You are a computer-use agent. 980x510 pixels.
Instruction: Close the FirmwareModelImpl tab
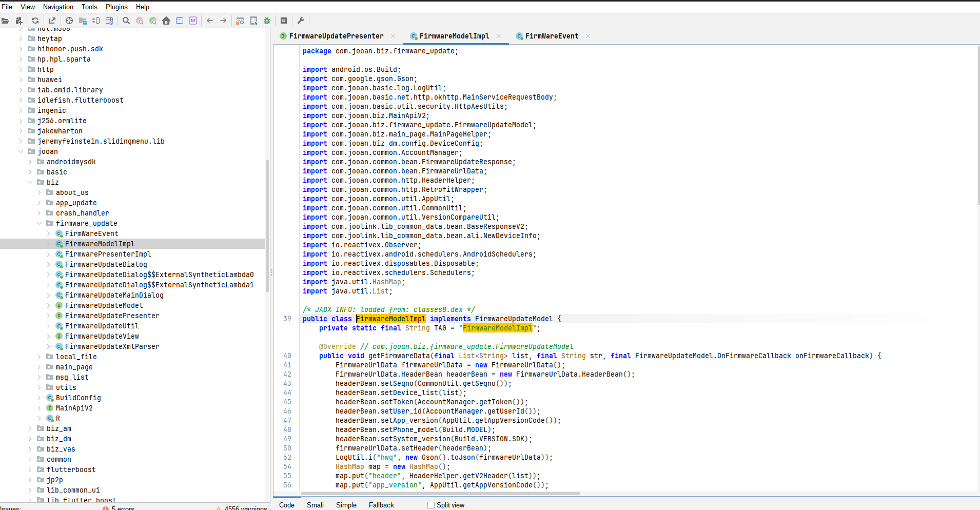499,36
